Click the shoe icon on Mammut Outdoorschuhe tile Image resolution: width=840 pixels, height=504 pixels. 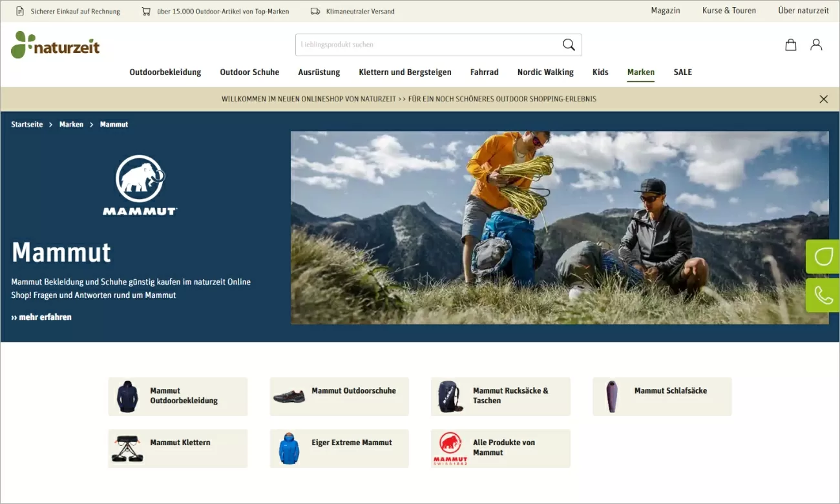(289, 396)
